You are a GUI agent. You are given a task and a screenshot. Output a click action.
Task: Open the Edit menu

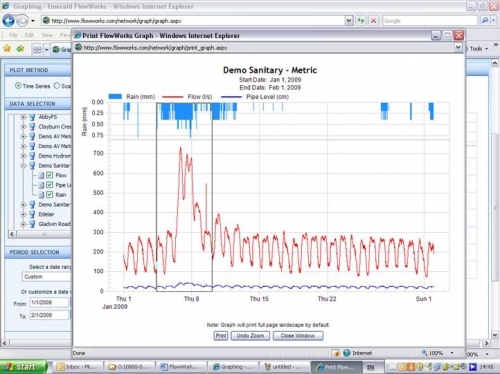29,35
